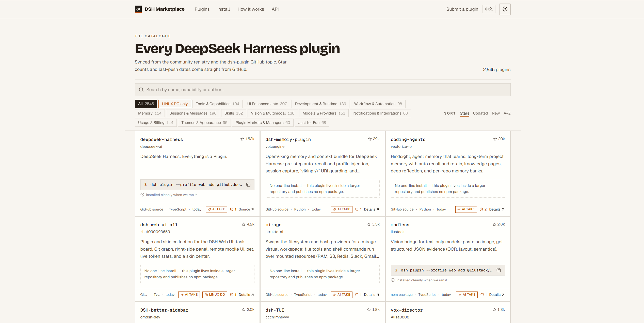Filter by Notifications & Integrations
644x323 pixels.
click(x=380, y=113)
